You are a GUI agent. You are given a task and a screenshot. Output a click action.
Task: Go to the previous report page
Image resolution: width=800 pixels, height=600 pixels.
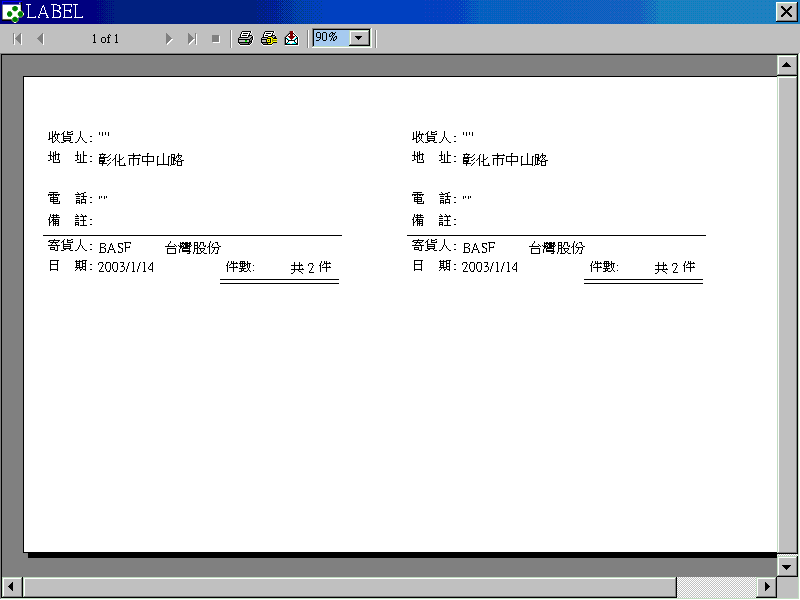click(40, 39)
